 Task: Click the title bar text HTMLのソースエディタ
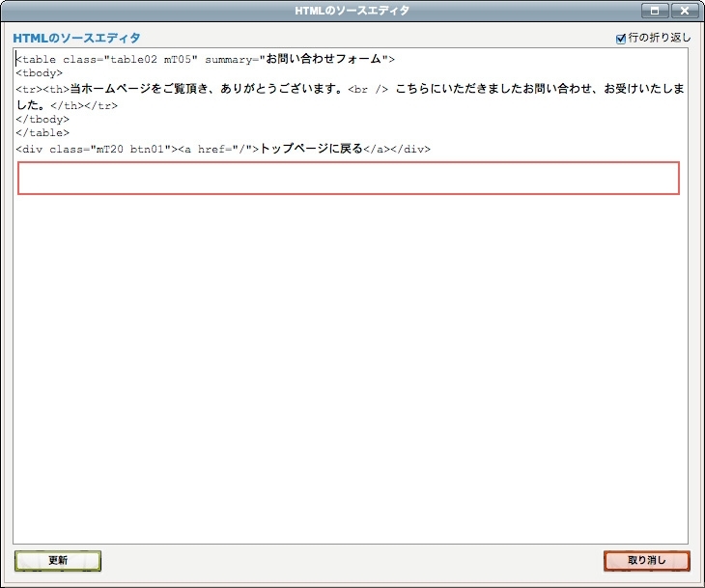(352, 11)
